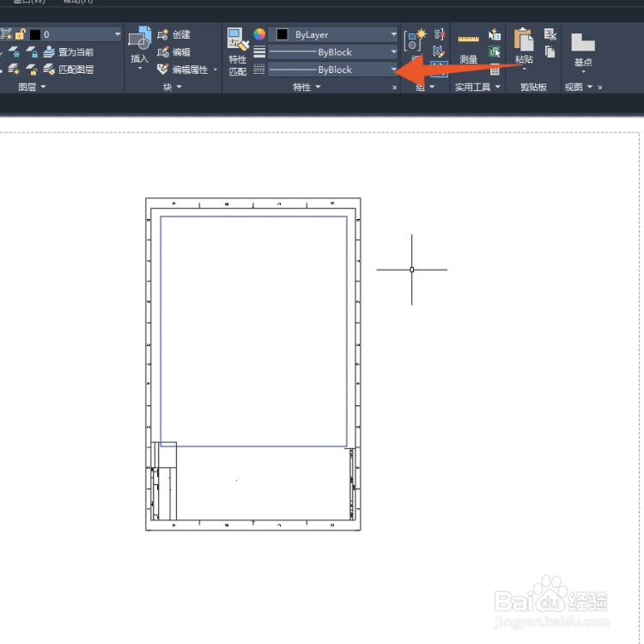The image size is (644, 644).
Task: Click the Quick Select icon
Action: pyautogui.click(x=495, y=34)
